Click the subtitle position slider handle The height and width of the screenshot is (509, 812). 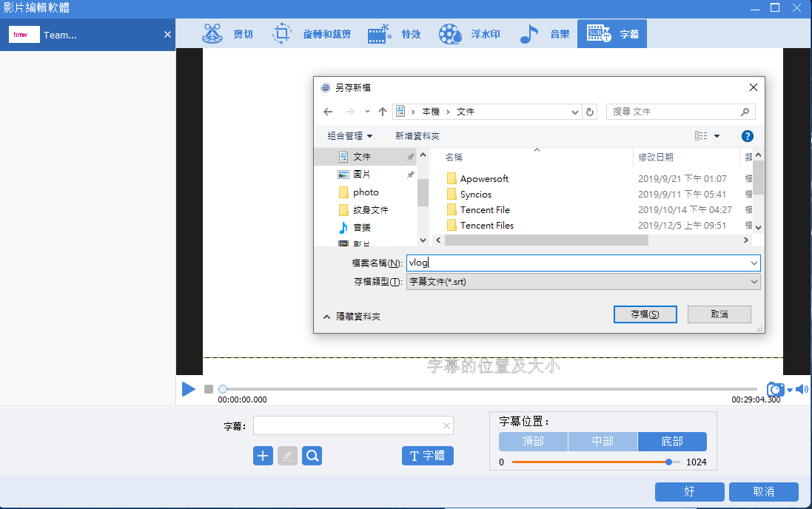point(669,462)
